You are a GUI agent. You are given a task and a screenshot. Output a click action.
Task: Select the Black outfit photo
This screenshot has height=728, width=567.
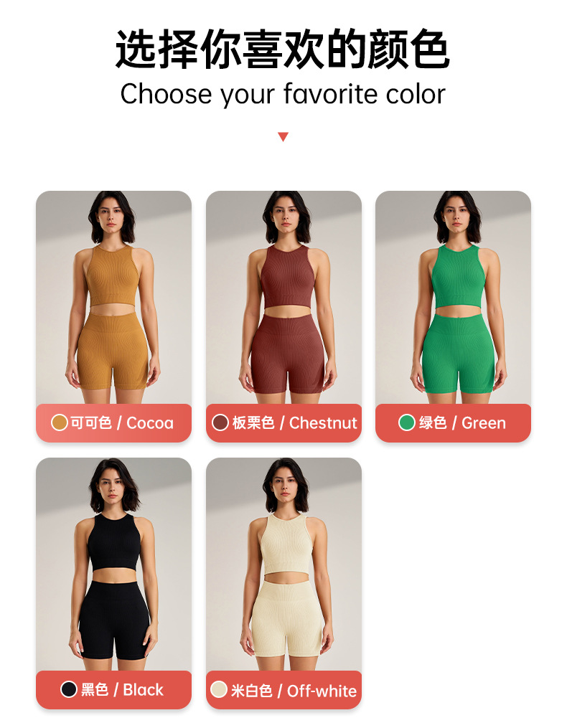pos(114,564)
